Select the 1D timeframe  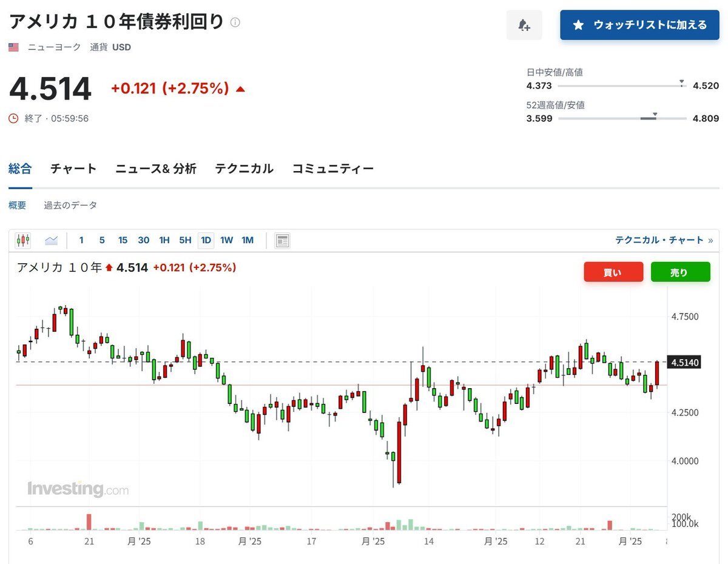click(x=206, y=240)
